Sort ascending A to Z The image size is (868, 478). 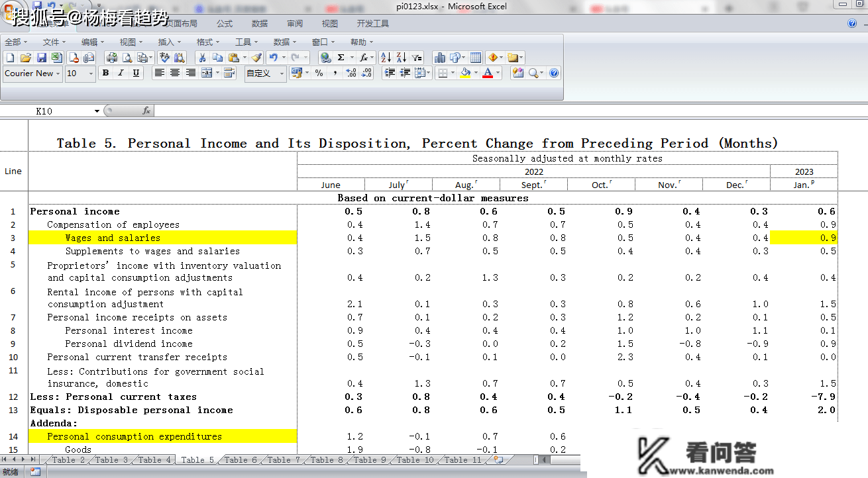(386, 58)
